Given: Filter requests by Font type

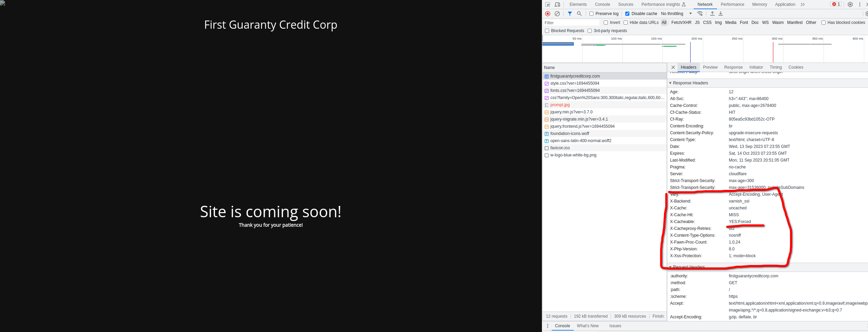Looking at the screenshot, I should click(744, 23).
